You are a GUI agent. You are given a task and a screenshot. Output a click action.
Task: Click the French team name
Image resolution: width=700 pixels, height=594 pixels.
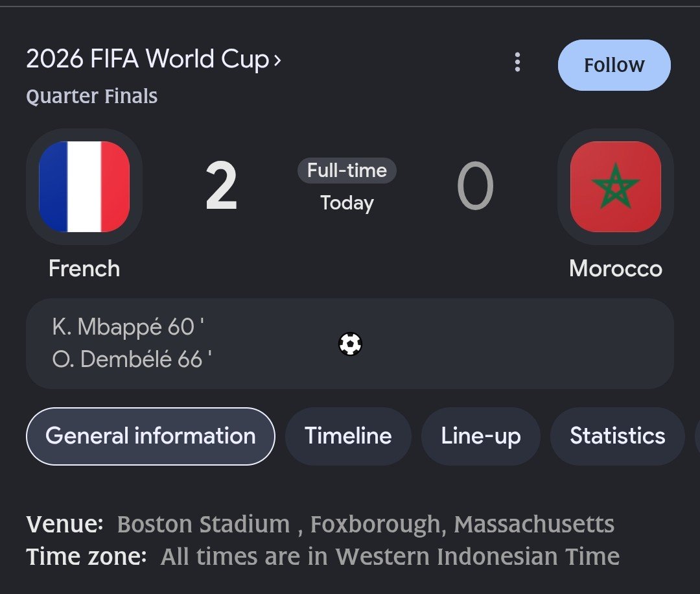pyautogui.click(x=84, y=268)
